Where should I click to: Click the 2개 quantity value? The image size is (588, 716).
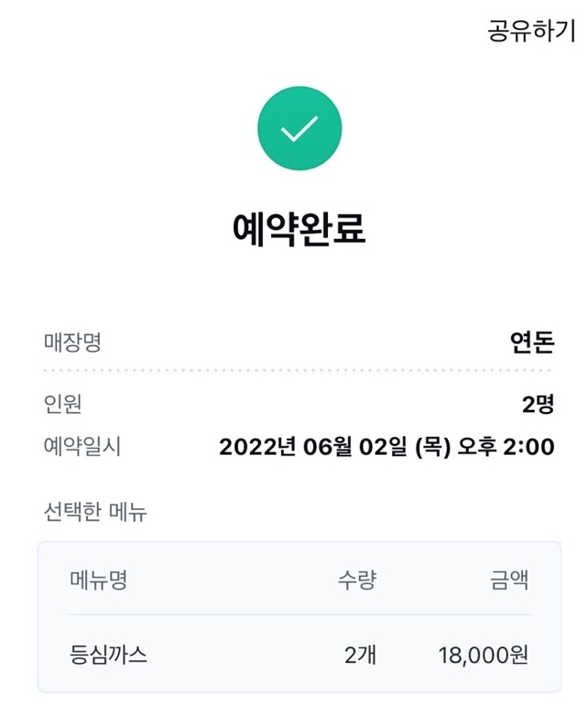pyautogui.click(x=361, y=655)
